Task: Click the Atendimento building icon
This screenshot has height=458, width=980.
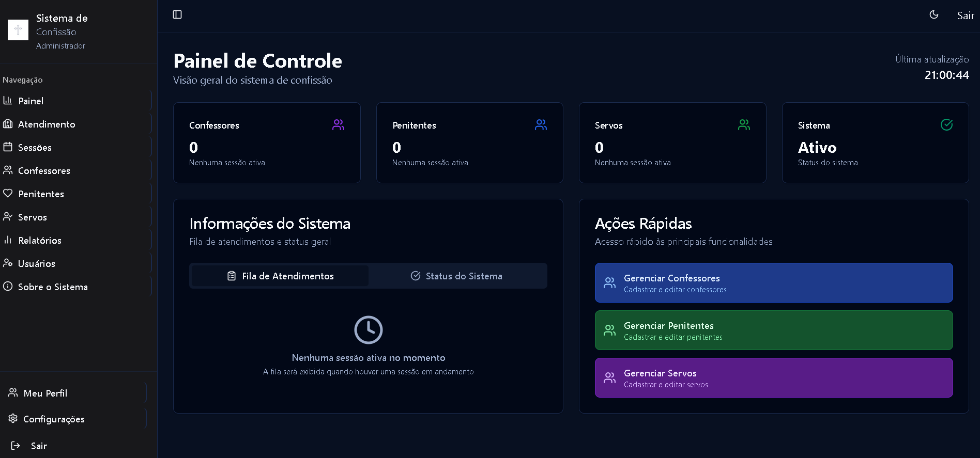Action: (8, 124)
